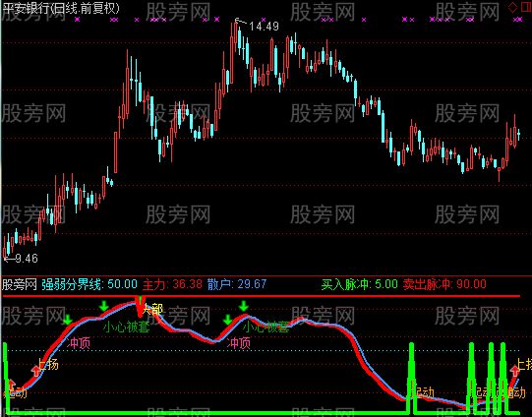Click the first 冲顶 label on the left

point(79,343)
